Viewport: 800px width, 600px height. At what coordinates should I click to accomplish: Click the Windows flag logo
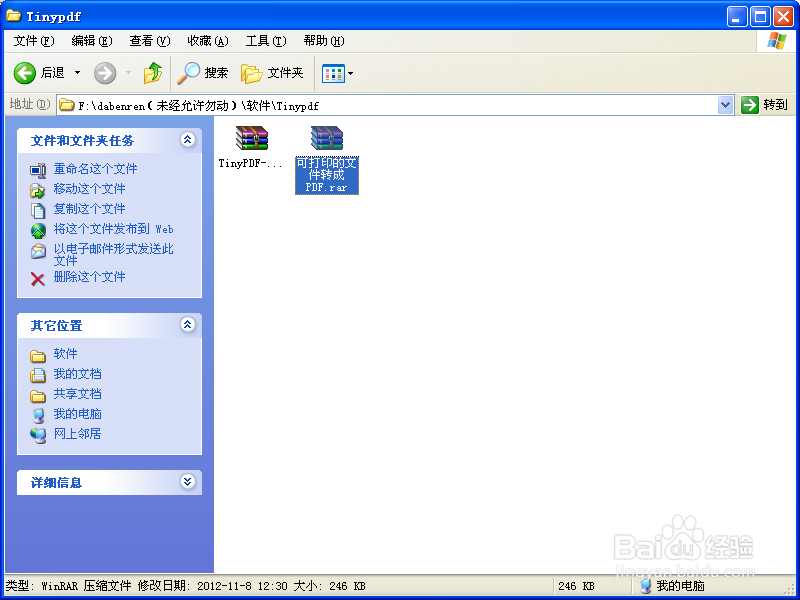pyautogui.click(x=777, y=41)
